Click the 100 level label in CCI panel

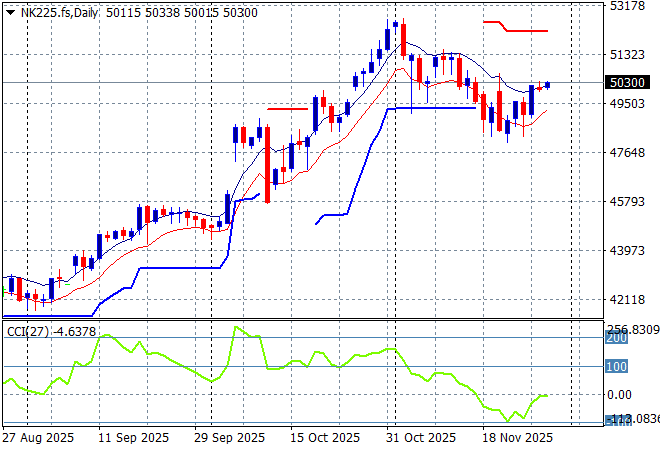[616, 367]
